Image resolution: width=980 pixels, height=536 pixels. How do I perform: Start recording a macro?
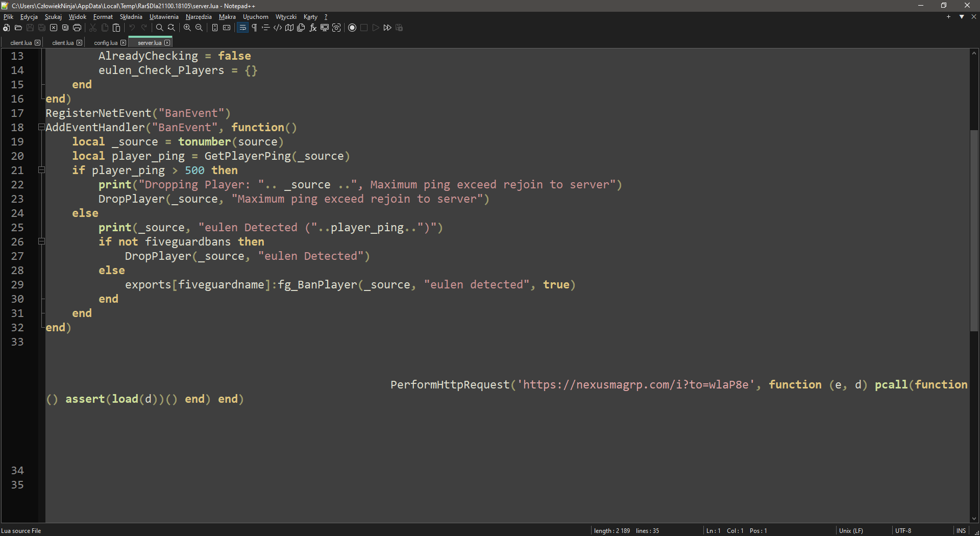coord(352,28)
